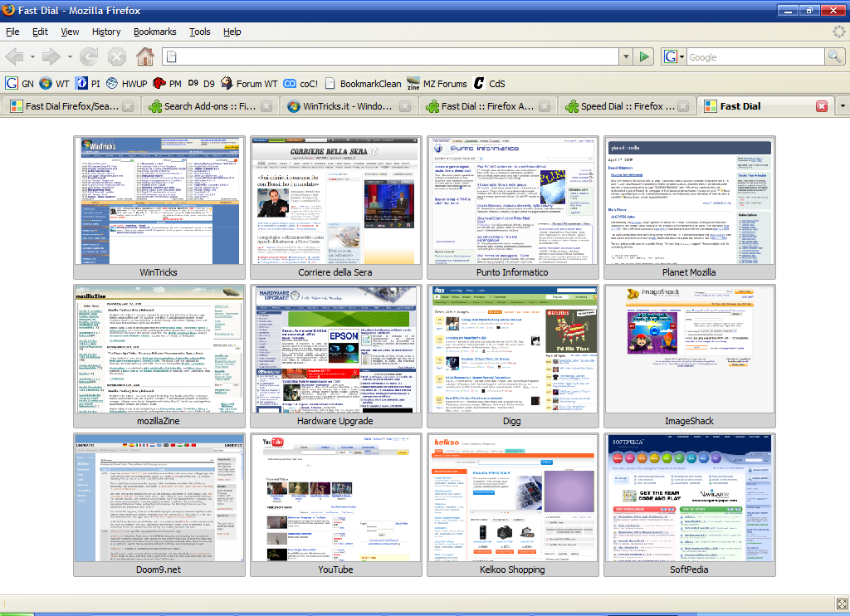Open the Google search engine selector
850x616 pixels.
pyautogui.click(x=674, y=56)
